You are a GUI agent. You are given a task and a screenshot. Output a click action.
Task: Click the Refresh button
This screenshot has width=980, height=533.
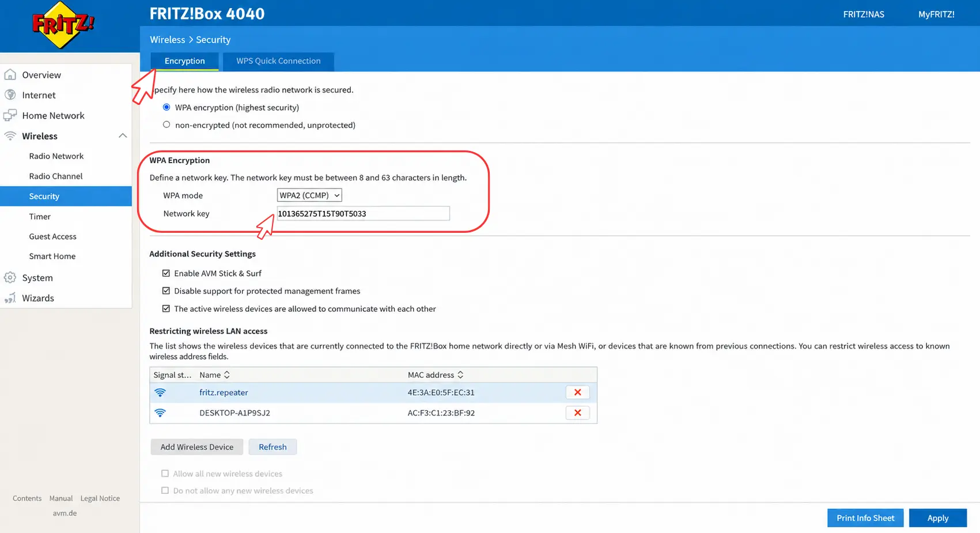click(273, 447)
